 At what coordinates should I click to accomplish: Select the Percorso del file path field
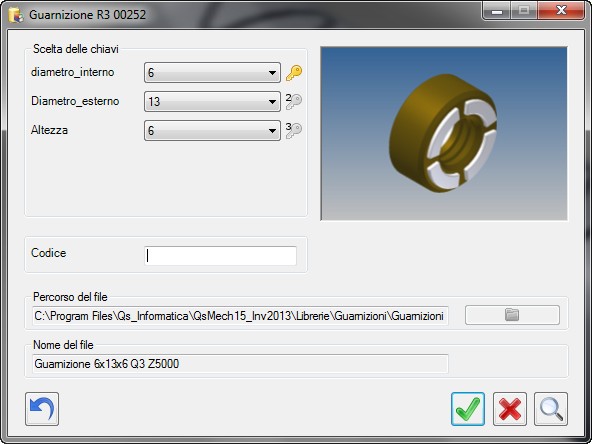click(x=240, y=316)
